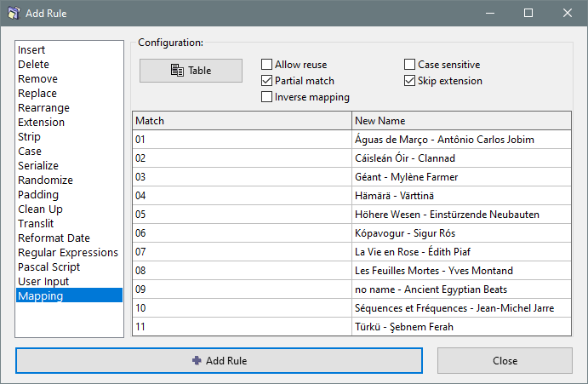Click the Match cell containing 10
This screenshot has height=384, width=588.
pos(242,308)
